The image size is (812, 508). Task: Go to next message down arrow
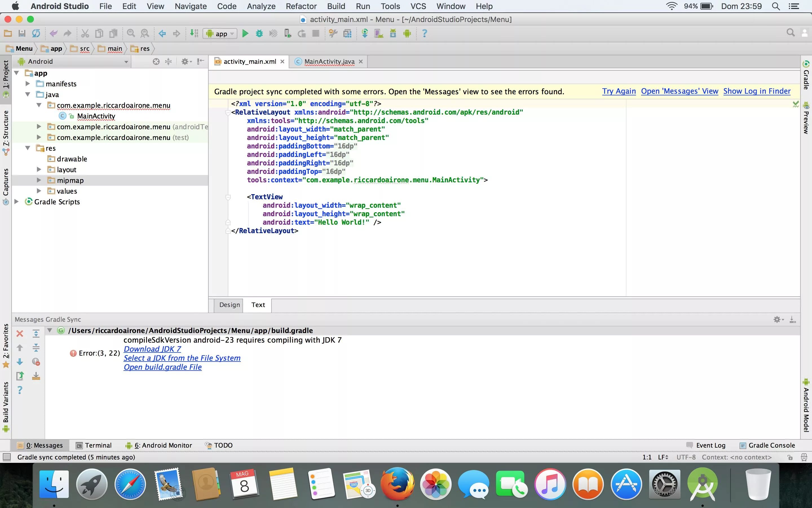[x=20, y=362]
